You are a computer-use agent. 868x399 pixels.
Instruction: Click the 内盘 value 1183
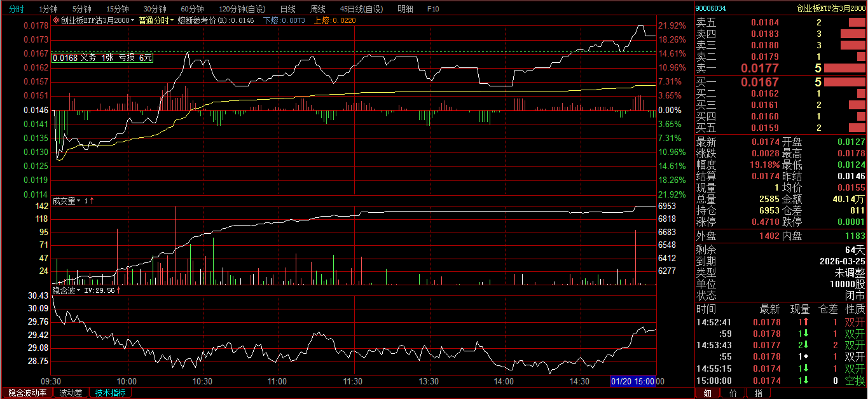[x=855, y=236]
